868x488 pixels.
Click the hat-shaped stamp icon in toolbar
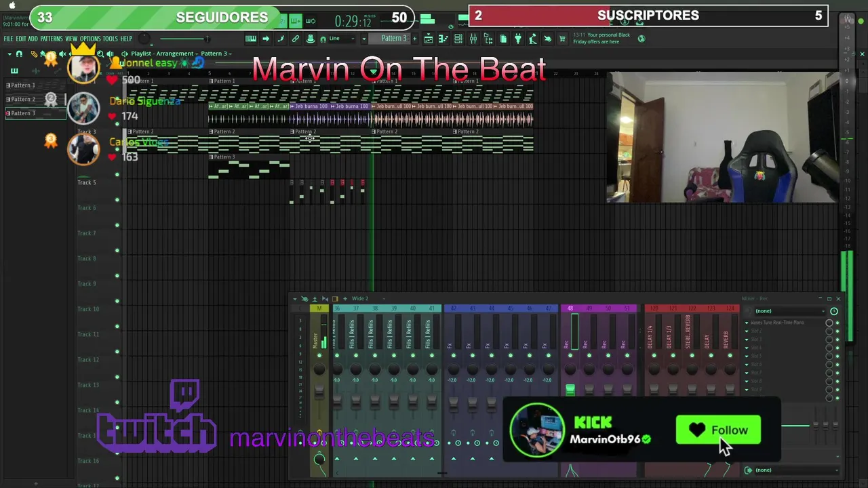[x=310, y=39]
